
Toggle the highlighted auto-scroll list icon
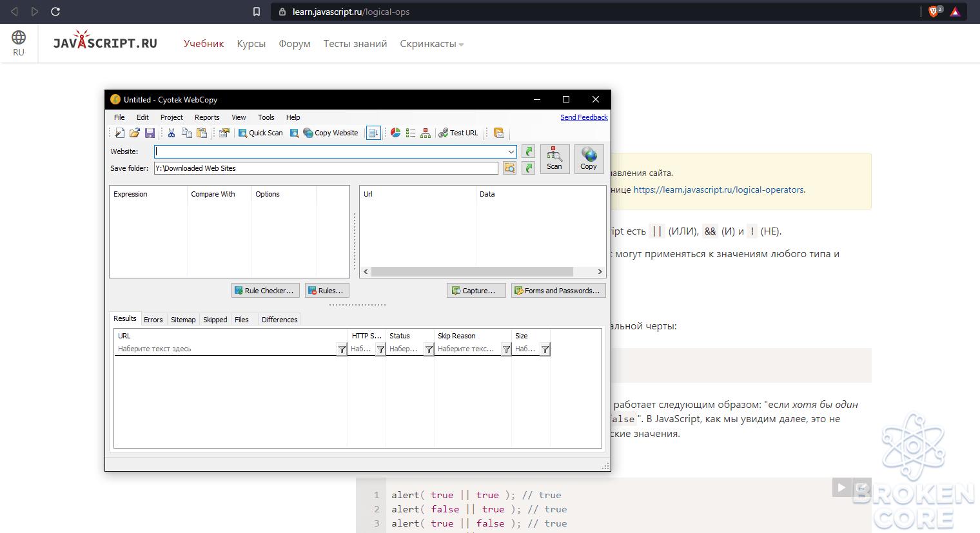click(x=373, y=133)
